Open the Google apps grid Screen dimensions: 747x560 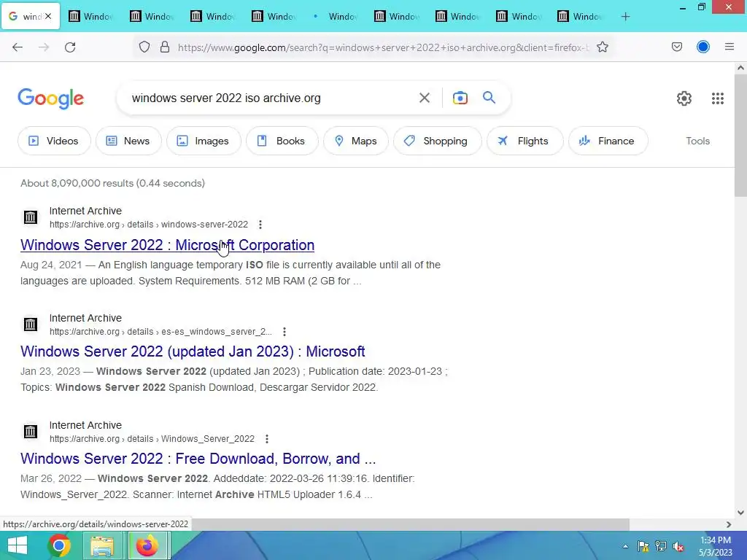point(718,98)
